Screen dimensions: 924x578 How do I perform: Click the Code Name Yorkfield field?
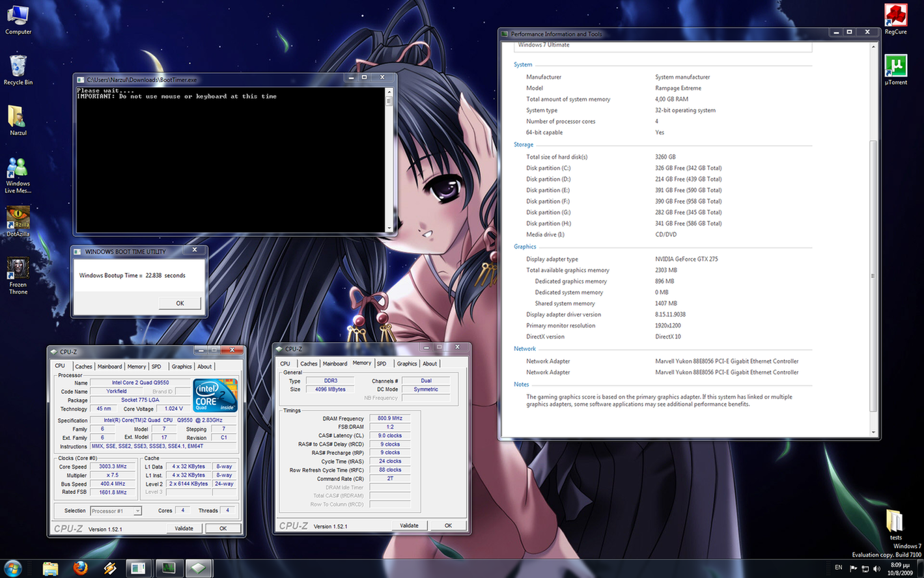[x=117, y=392]
